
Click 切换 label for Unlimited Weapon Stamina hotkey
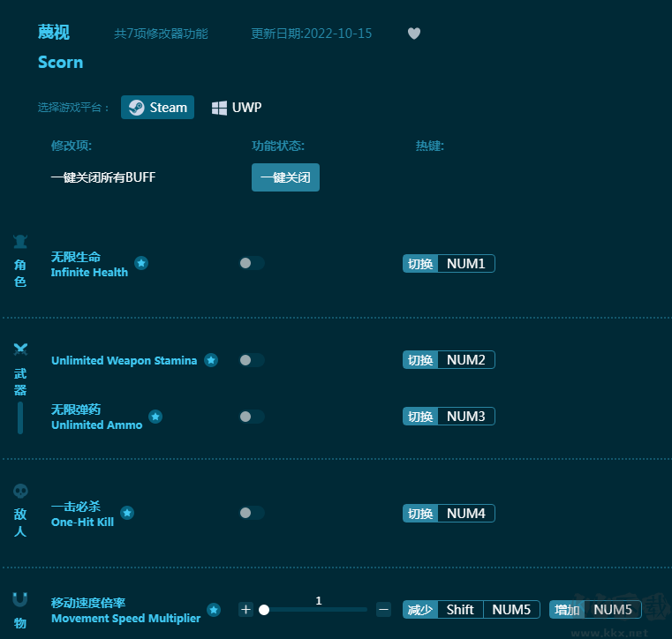click(420, 360)
